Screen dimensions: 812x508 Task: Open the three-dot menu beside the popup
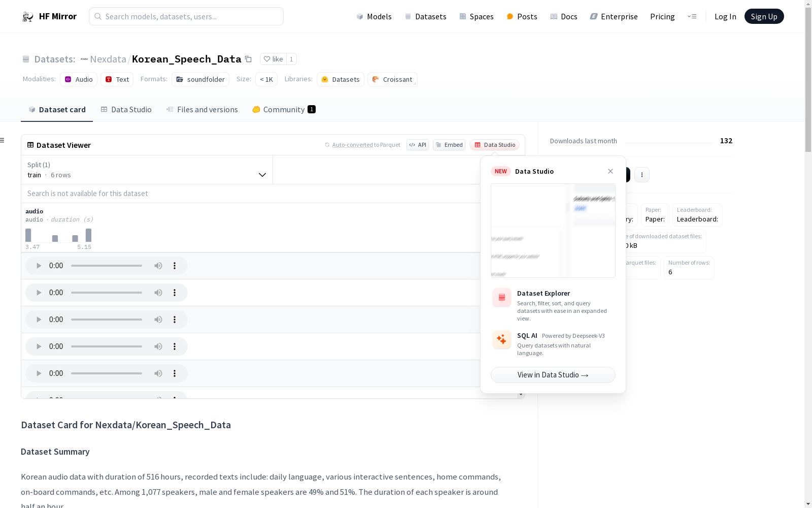(x=642, y=175)
